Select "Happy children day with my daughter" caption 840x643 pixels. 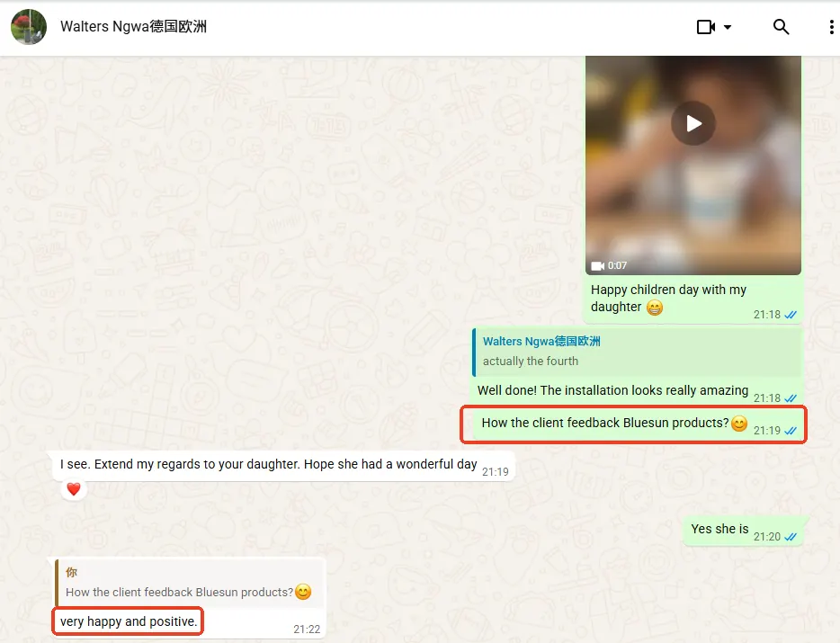(x=668, y=299)
